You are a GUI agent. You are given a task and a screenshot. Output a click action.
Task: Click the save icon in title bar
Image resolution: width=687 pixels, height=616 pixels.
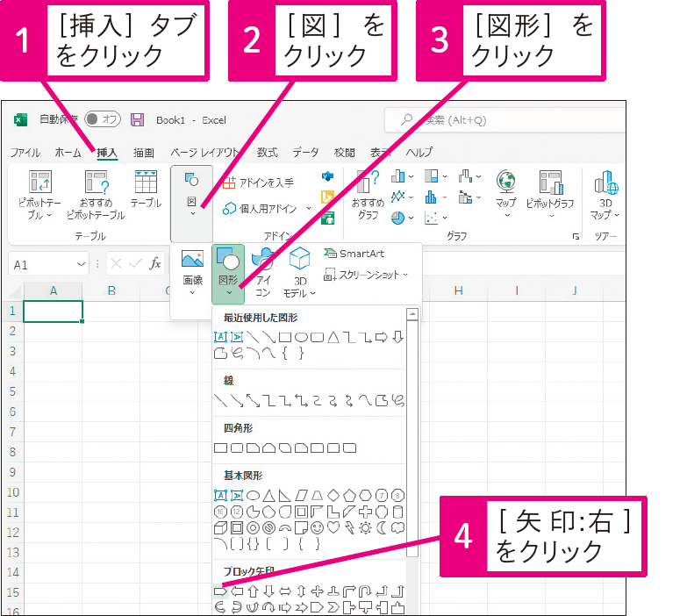tap(137, 119)
